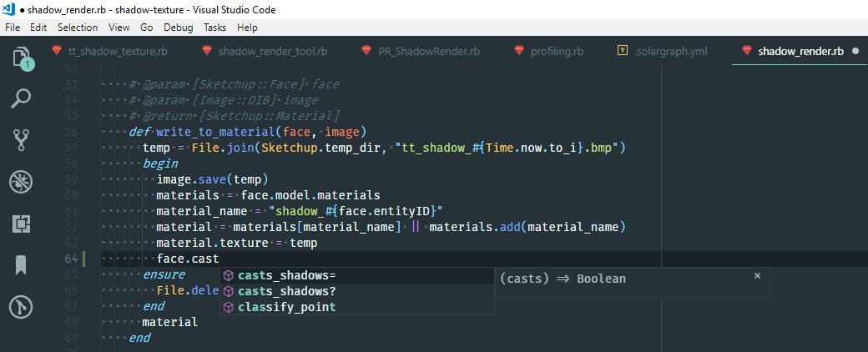Click line number 64 in the gutter
This screenshot has width=868, height=352.
[71, 259]
